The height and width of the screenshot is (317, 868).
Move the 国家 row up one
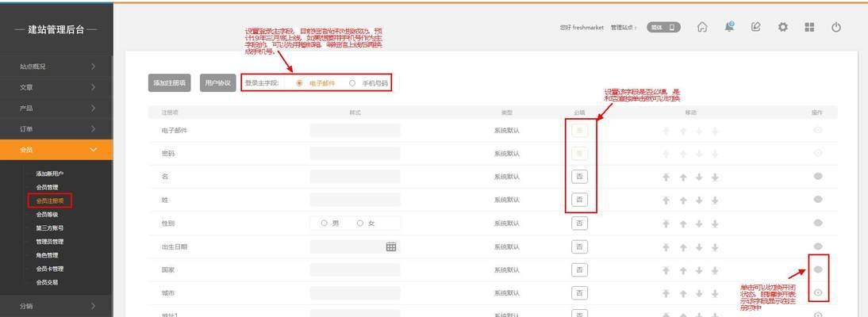tap(682, 270)
